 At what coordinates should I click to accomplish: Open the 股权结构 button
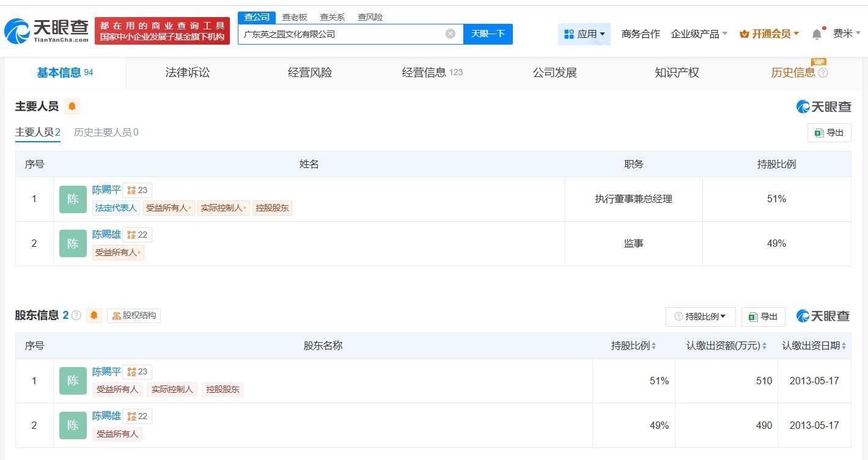(x=134, y=316)
